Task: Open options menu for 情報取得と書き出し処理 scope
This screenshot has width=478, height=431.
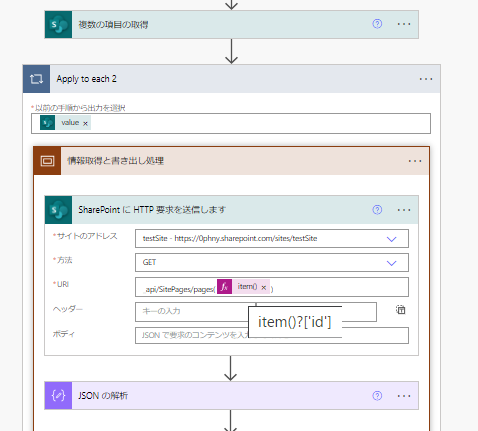Action: pos(415,161)
